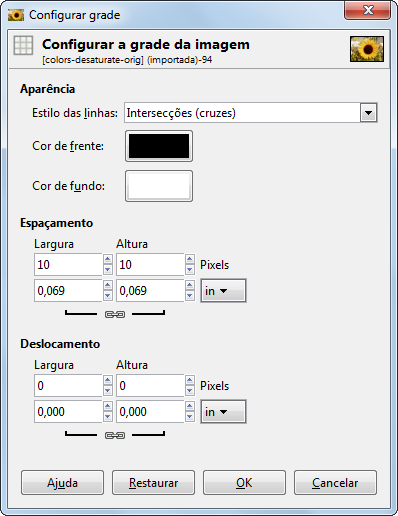Click the Espaçamento Largura inches field
Image resolution: width=398 pixels, height=516 pixels.
(68, 291)
